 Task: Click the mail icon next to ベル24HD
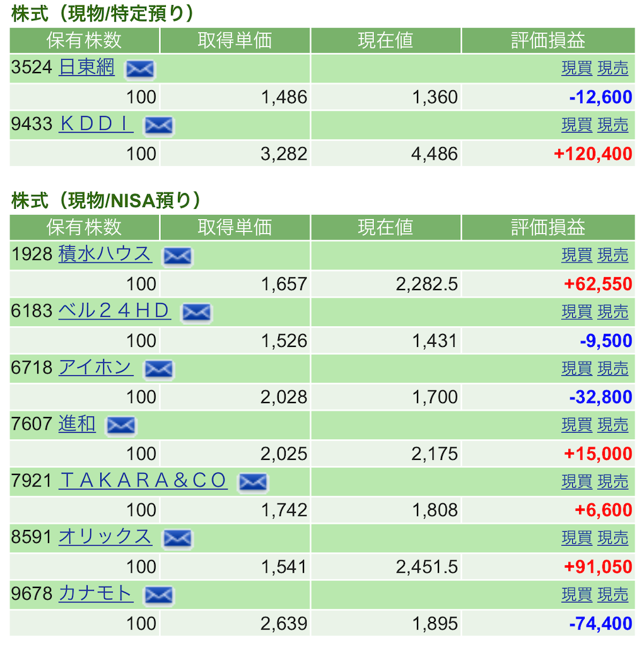[x=197, y=312]
